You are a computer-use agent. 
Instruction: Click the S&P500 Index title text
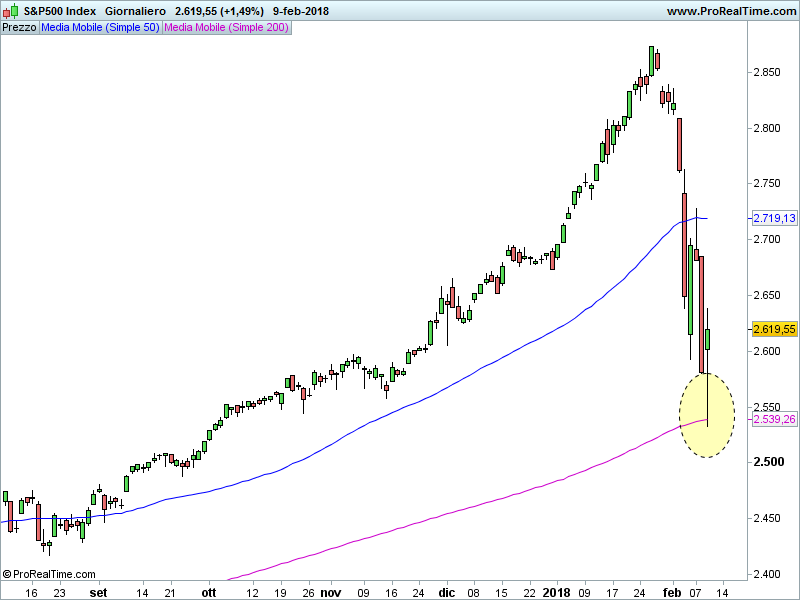tap(60, 11)
